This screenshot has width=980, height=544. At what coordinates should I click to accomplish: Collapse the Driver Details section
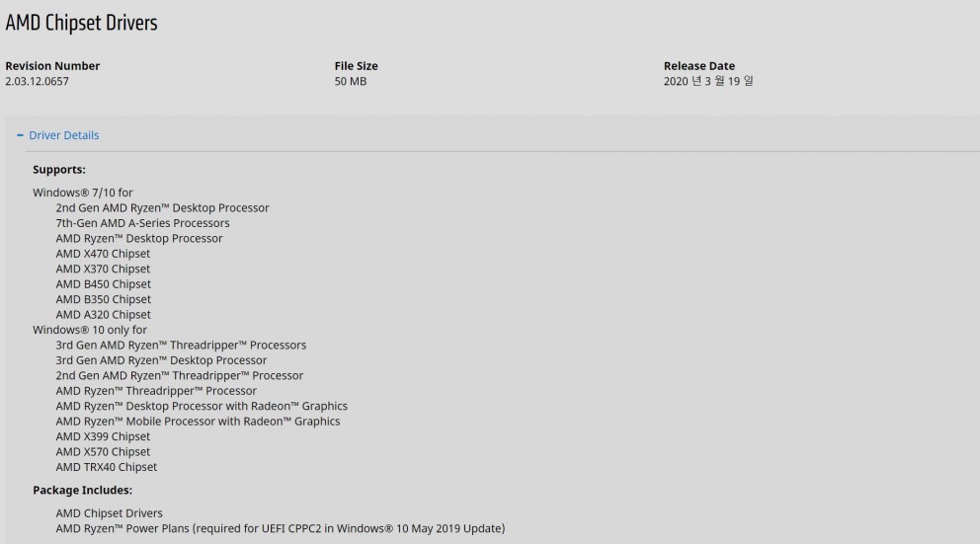[x=64, y=135]
